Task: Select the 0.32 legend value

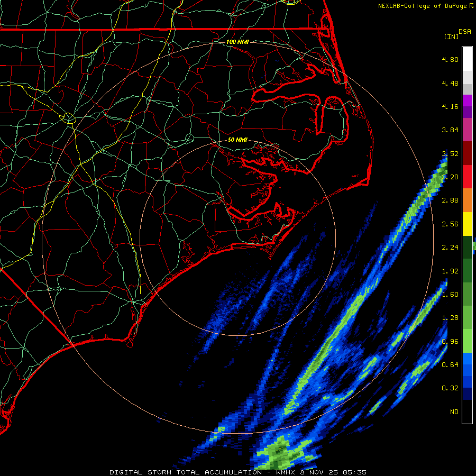Action: (450, 388)
